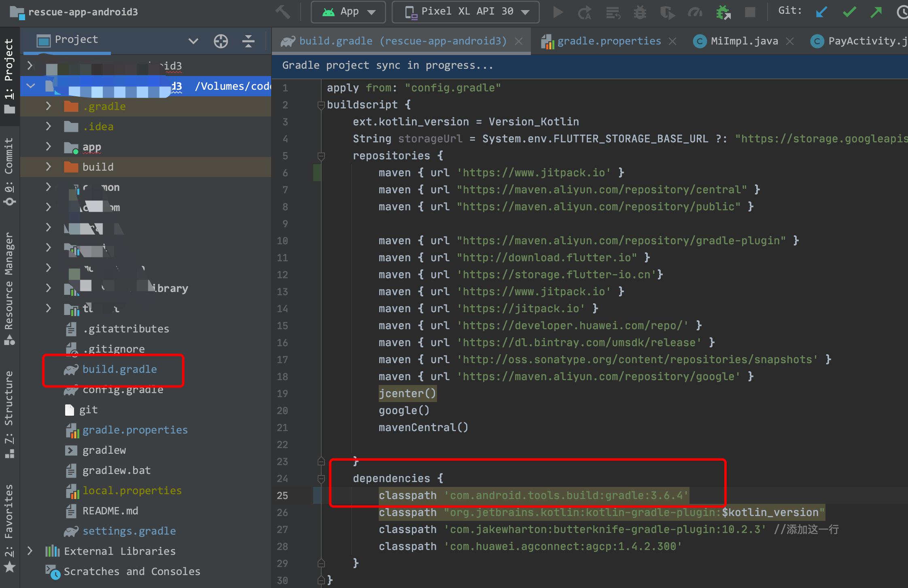Expand the .gradle folder
This screenshot has width=908, height=588.
(x=48, y=106)
